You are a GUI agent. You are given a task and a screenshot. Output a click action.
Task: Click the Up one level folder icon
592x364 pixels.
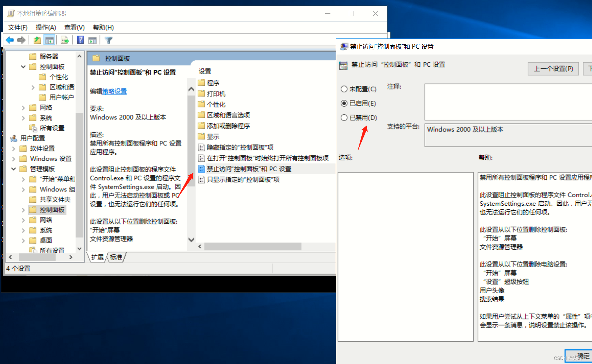coord(37,40)
